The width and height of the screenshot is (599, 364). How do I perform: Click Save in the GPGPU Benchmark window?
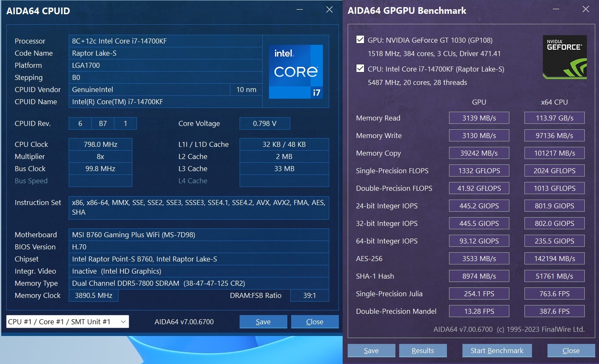click(371, 351)
